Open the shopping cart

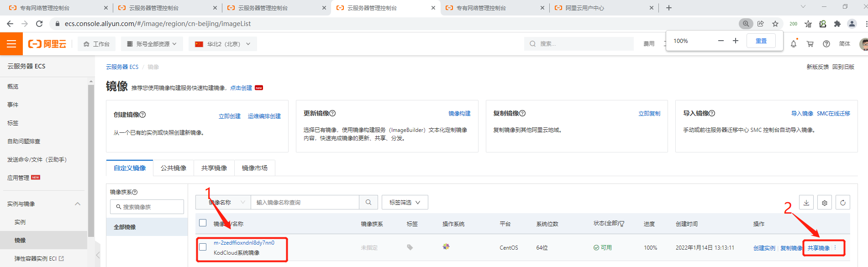[810, 44]
